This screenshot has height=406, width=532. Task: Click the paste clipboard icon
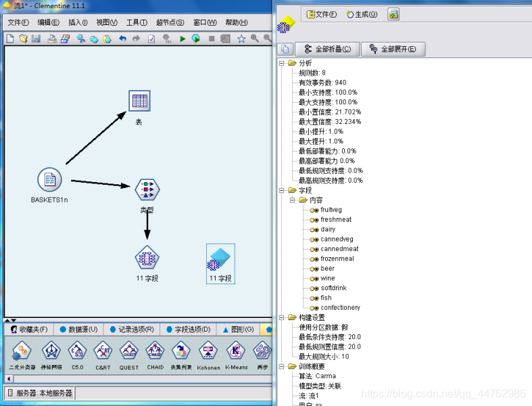point(107,39)
